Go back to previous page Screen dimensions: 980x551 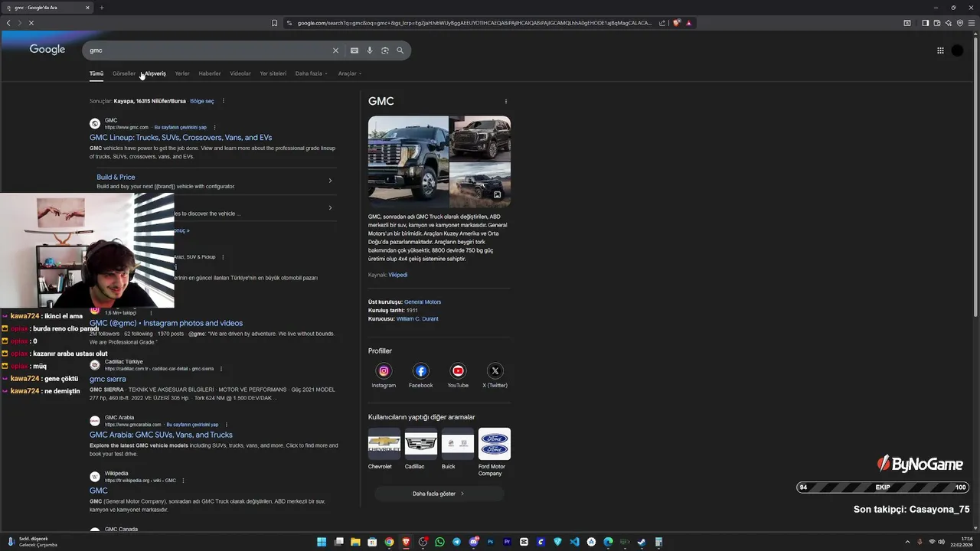(8, 23)
